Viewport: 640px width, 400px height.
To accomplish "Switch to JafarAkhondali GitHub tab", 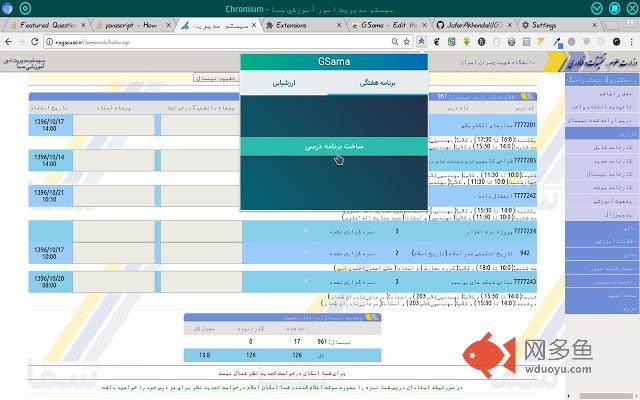I will coord(474,25).
